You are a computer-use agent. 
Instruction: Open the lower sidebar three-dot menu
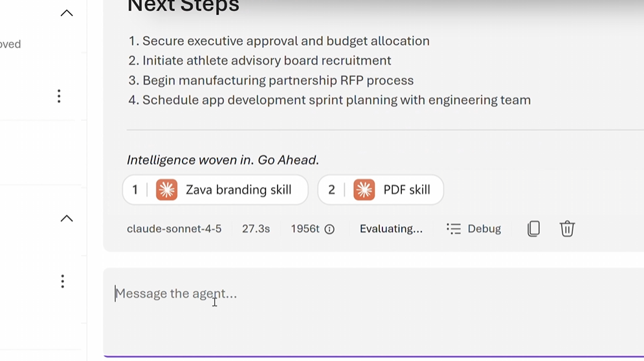point(63,281)
